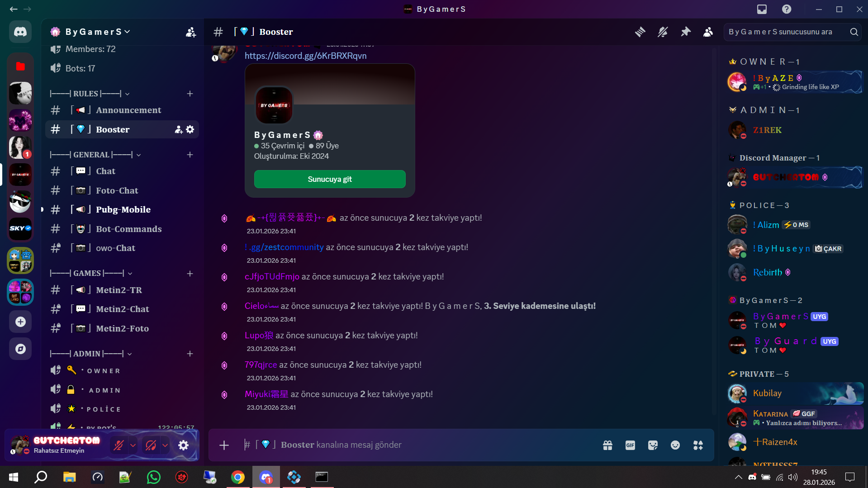Open Discover servers compass icon
This screenshot has height=488, width=868.
tap(20, 349)
